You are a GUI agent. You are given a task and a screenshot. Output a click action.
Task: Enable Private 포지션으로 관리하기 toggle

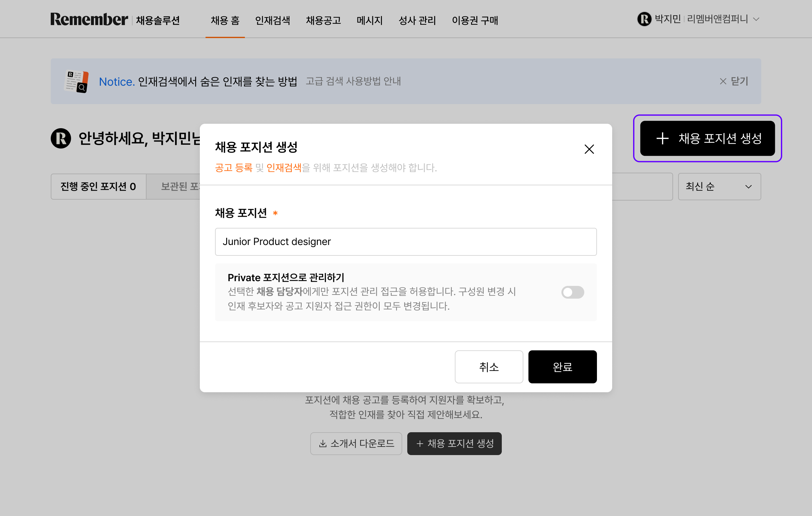click(572, 292)
